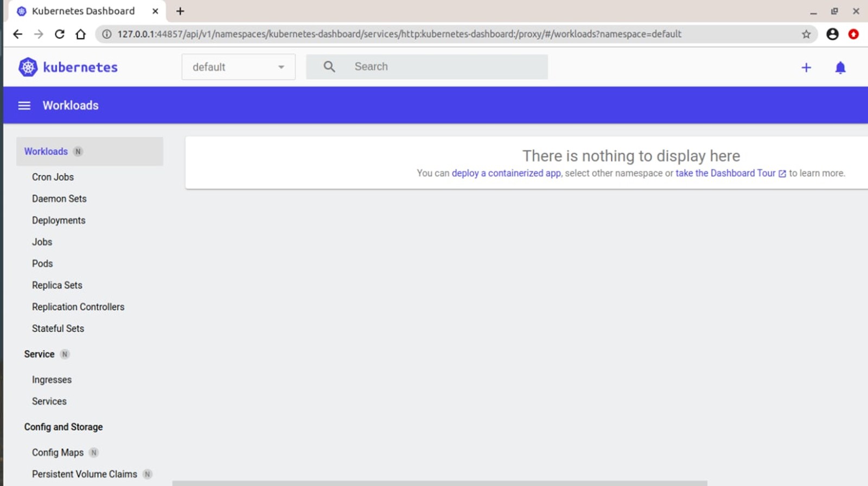This screenshot has width=868, height=486.
Task: Open a new browser tab
Action: point(180,11)
